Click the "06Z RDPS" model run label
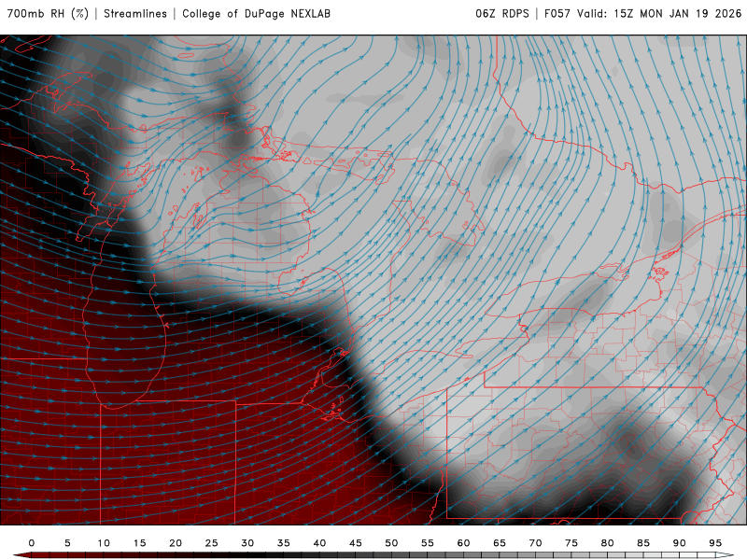Image resolution: width=747 pixels, height=560 pixels. tap(502, 14)
